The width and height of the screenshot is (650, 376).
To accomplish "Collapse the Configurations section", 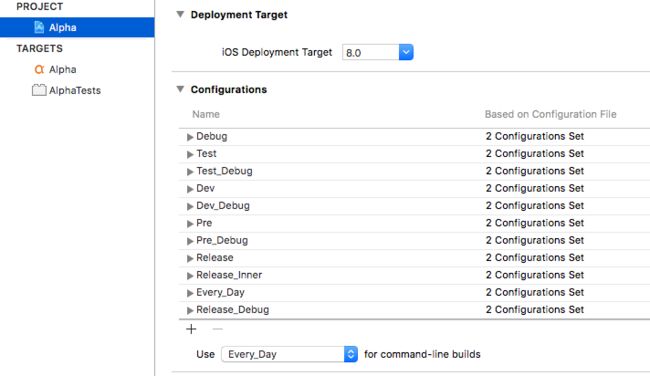I will click(x=180, y=89).
